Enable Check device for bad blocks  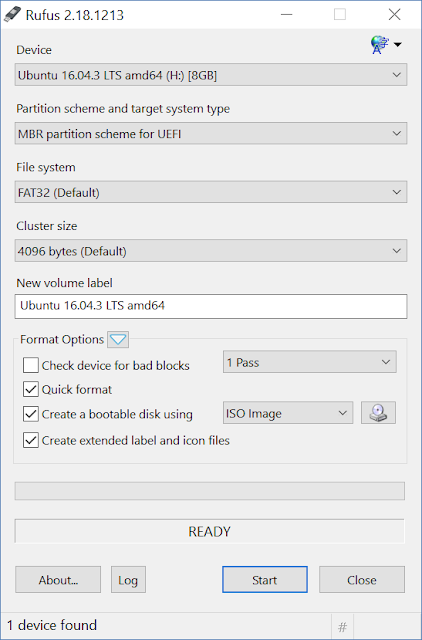pos(31,365)
